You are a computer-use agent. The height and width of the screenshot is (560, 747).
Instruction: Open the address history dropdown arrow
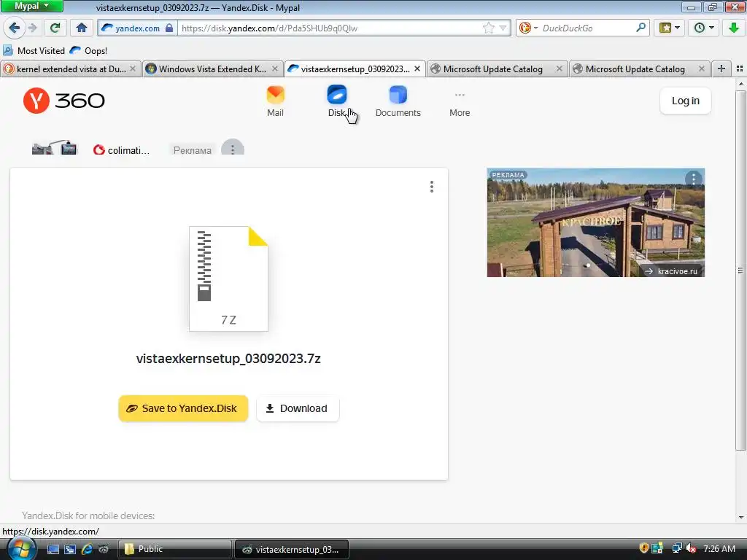pos(503,28)
